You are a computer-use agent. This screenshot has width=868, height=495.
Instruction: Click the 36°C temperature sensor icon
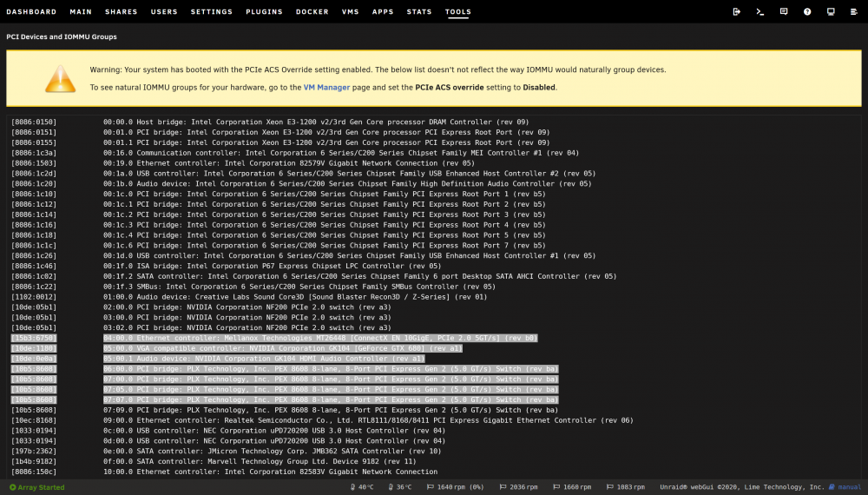click(391, 487)
